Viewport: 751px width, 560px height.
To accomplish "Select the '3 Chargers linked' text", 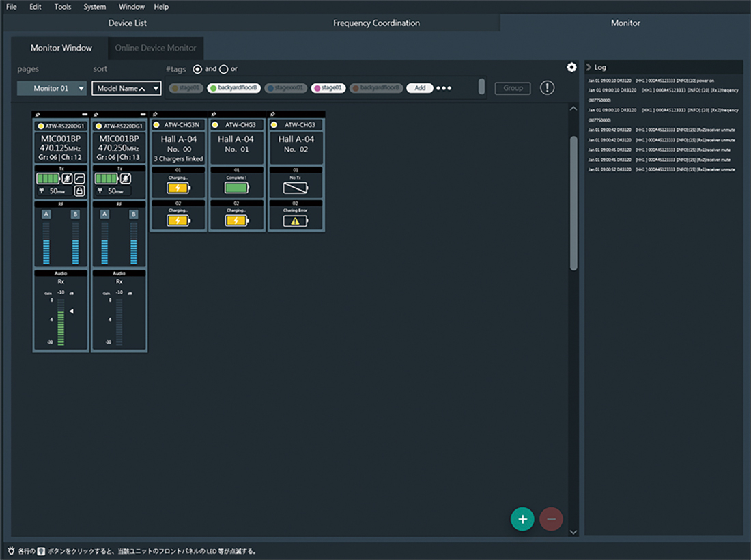I will pos(178,159).
